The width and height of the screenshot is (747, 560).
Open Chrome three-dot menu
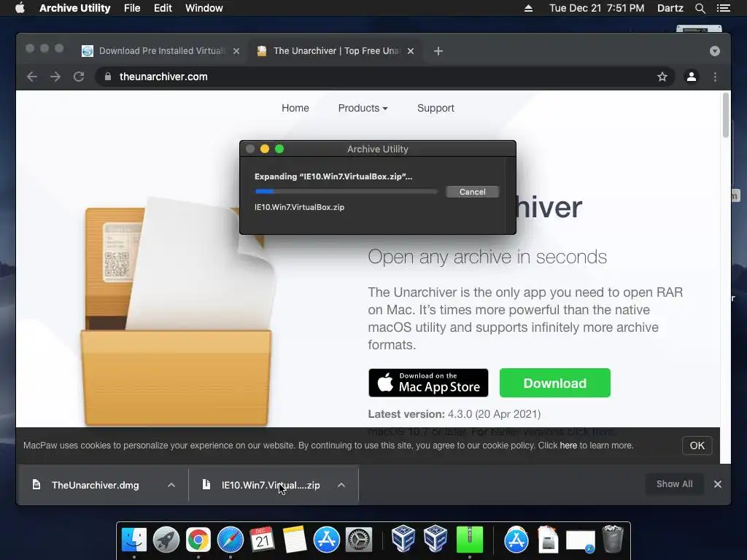pyautogui.click(x=715, y=77)
